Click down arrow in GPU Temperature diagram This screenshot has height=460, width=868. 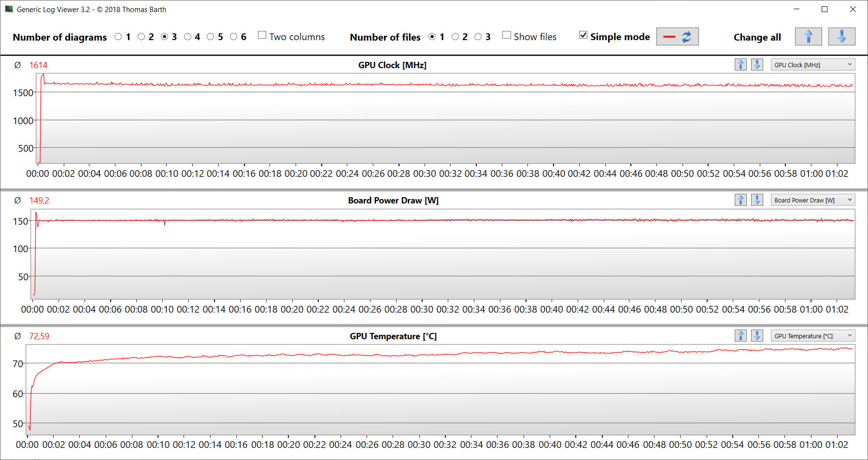[757, 336]
